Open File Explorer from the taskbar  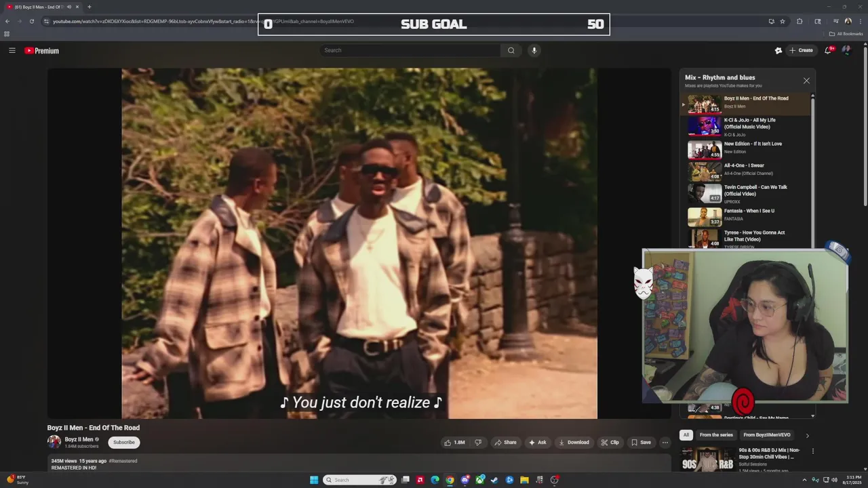524,480
